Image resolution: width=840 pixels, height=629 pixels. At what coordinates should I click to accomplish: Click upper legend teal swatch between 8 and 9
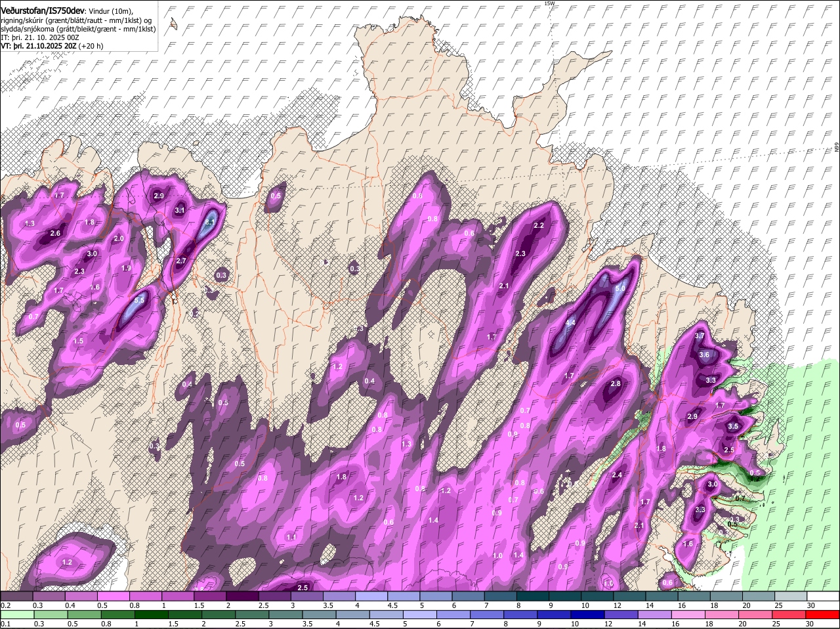(533, 596)
